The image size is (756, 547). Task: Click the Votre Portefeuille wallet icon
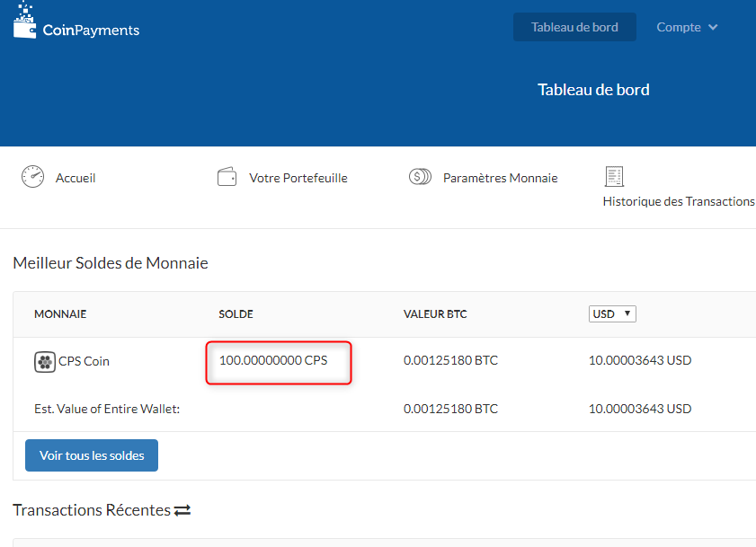[x=227, y=177]
